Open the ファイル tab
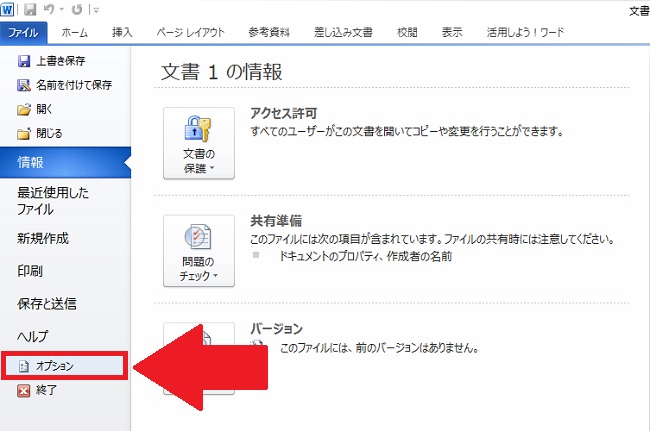The image size is (650, 431). [23, 32]
